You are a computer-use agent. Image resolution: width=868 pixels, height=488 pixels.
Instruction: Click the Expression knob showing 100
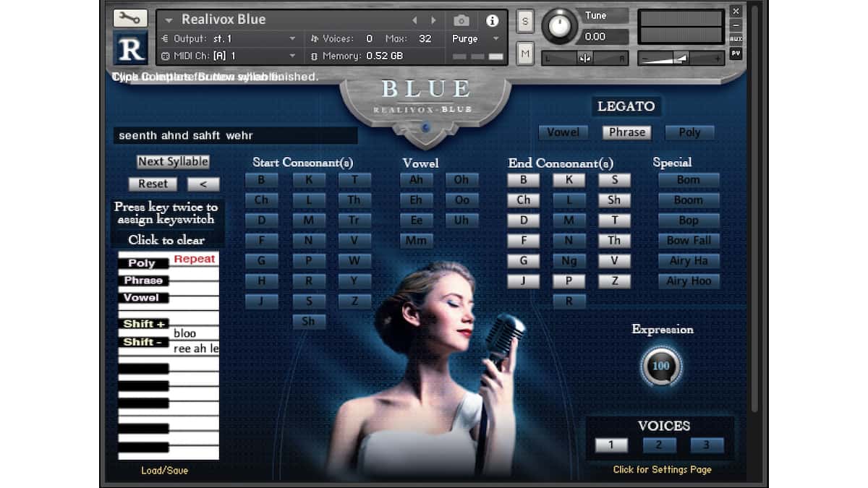661,366
